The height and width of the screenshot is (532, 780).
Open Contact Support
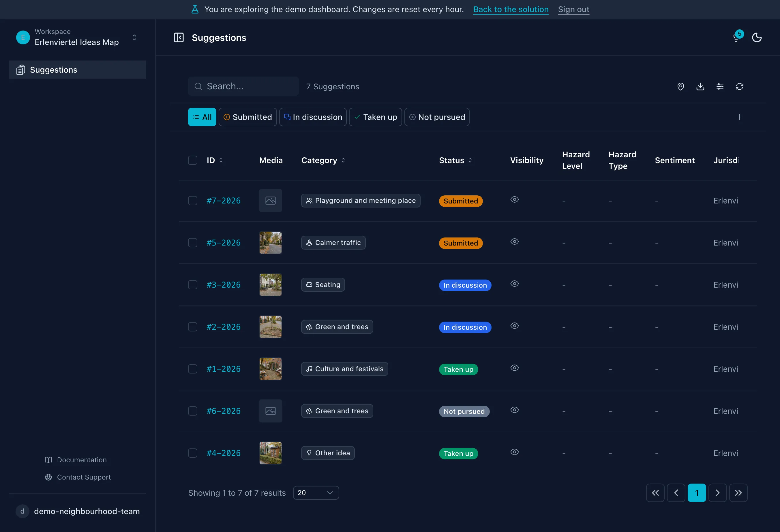78,477
